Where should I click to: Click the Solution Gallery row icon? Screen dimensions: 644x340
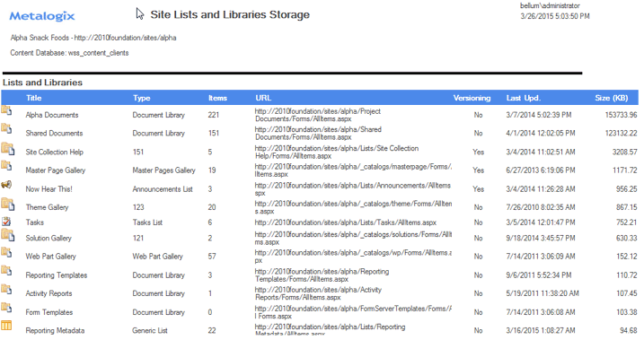(x=7, y=235)
